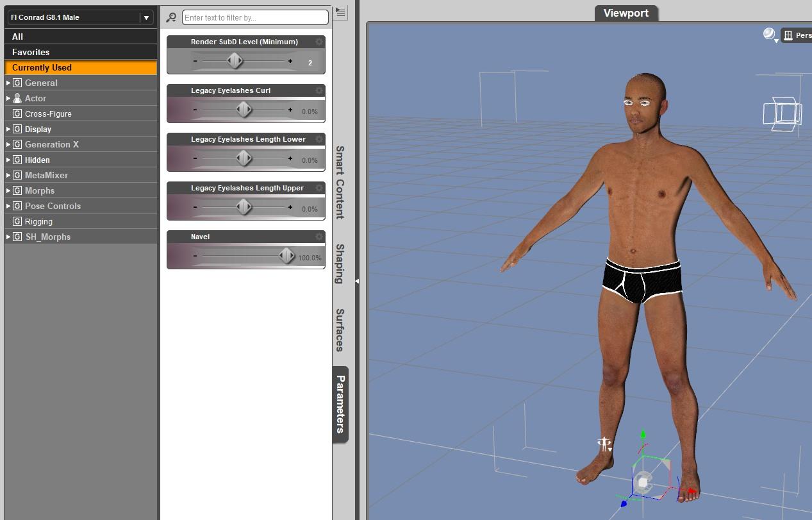
Task: Expand the SH_Morphs category
Action: coord(8,237)
